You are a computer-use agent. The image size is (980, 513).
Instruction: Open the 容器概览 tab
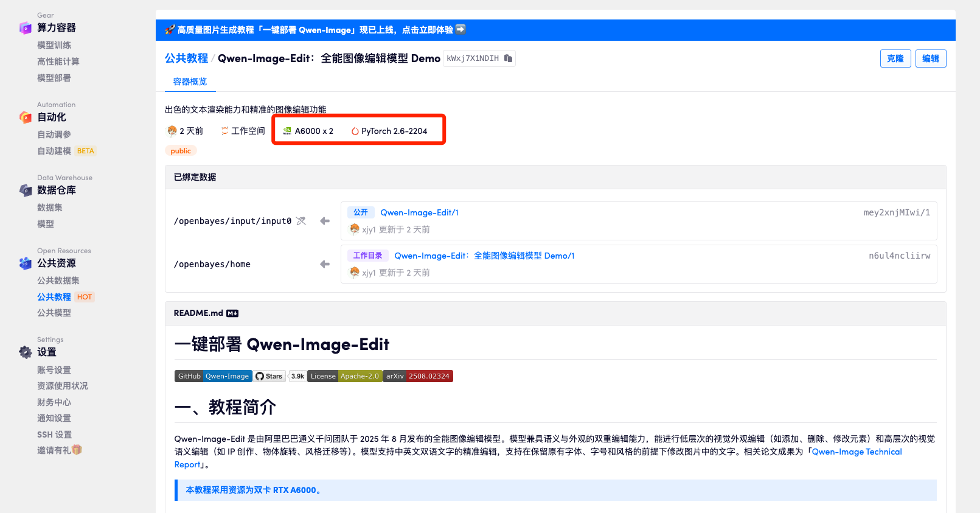pyautogui.click(x=190, y=82)
